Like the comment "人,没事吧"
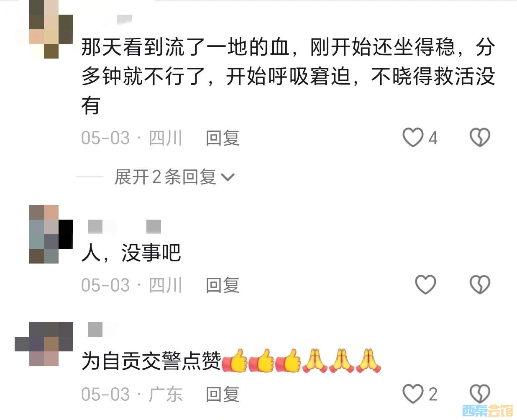This screenshot has height=420, width=517. (425, 285)
